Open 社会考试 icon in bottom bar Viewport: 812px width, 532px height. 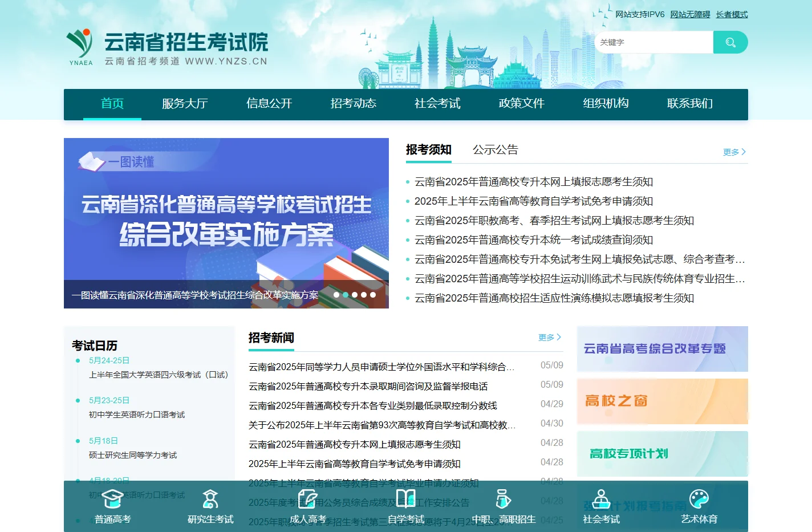point(601,506)
